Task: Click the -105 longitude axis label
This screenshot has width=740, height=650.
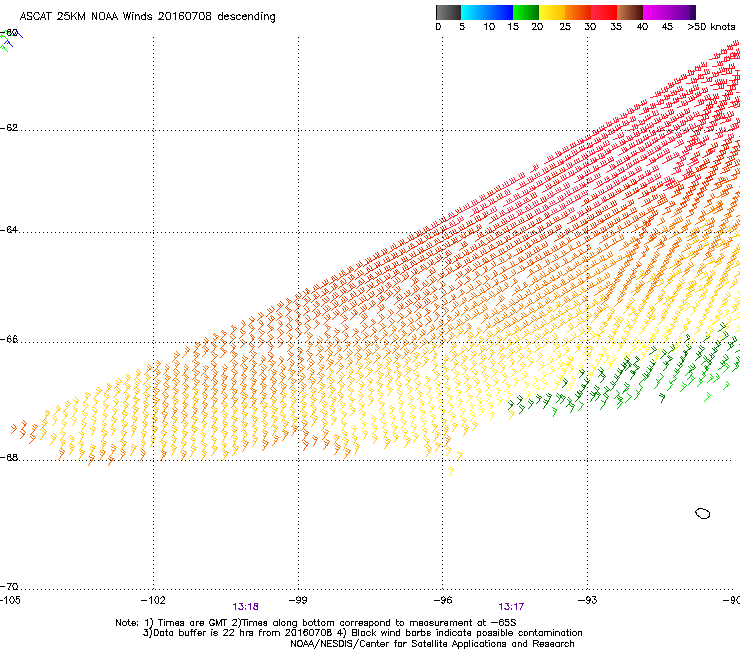Action: pyautogui.click(x=10, y=600)
